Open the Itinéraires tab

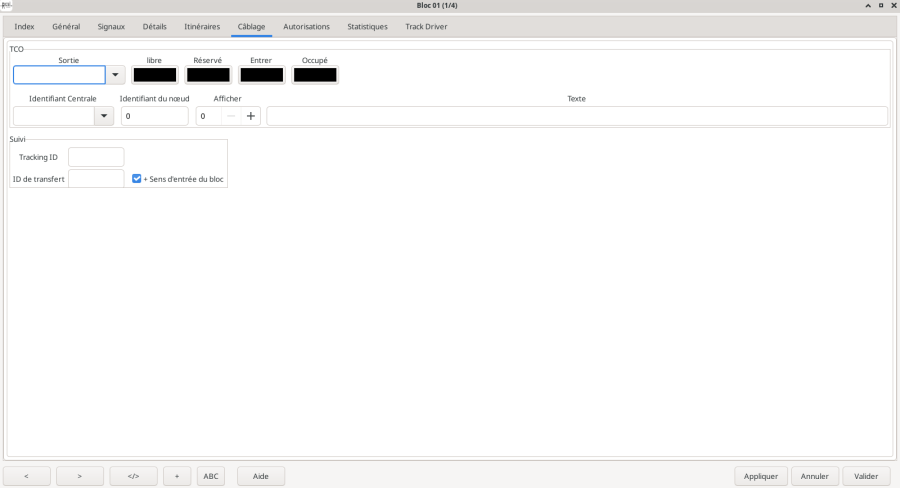(x=202, y=26)
